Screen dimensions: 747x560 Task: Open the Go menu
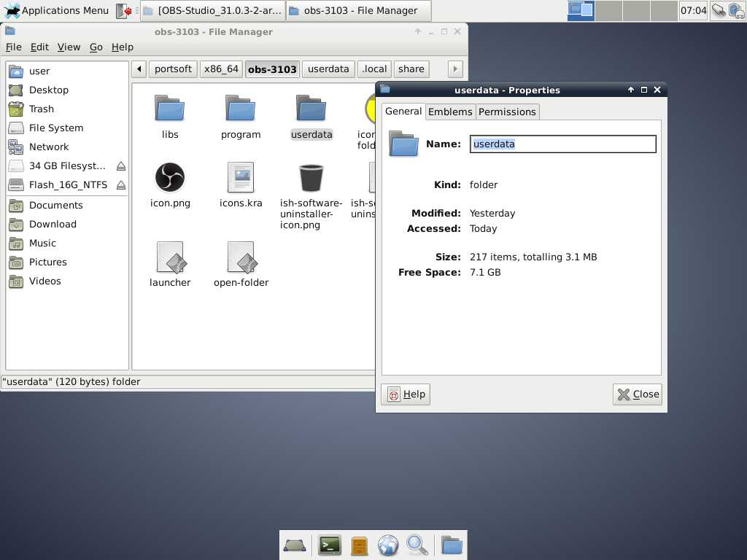[96, 47]
